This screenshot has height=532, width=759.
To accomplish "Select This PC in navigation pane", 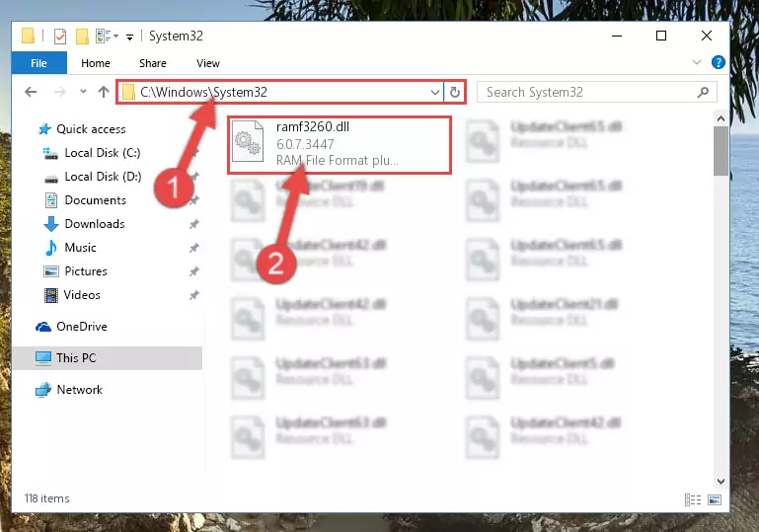I will [x=107, y=358].
